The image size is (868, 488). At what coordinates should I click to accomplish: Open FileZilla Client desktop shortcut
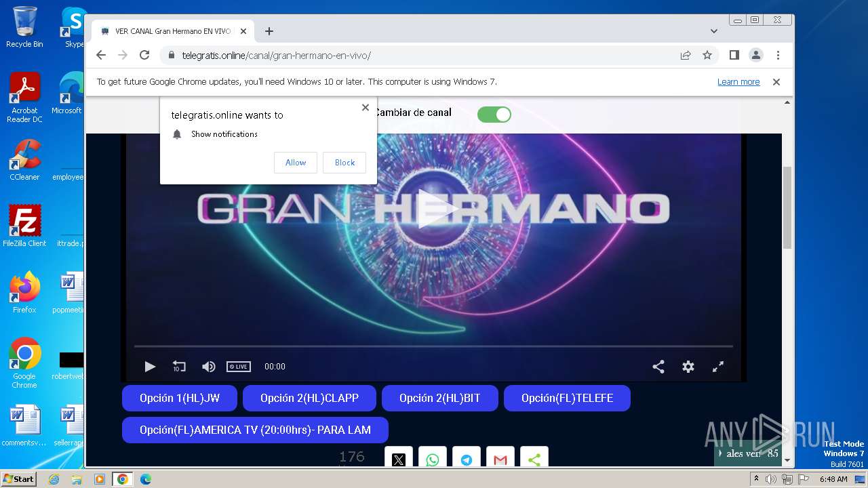[x=24, y=226]
